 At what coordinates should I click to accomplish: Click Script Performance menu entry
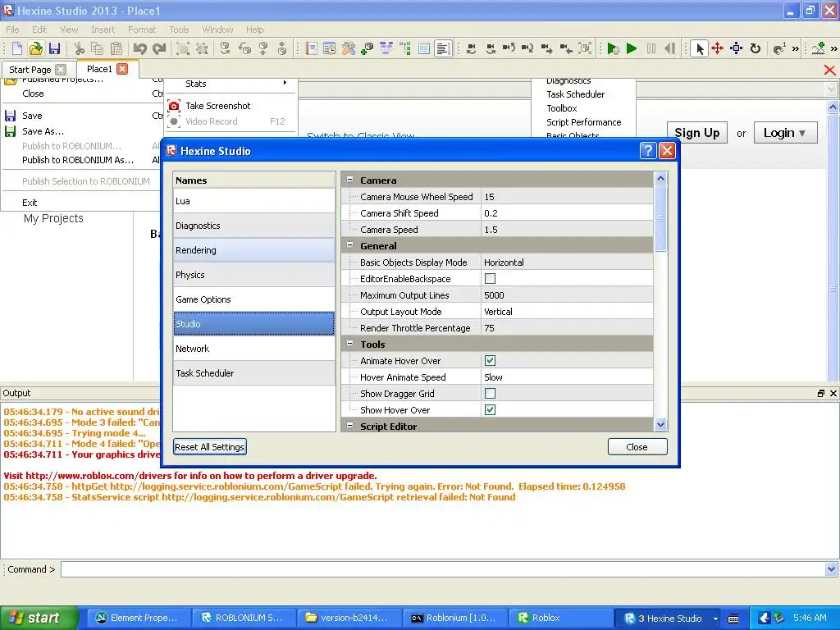click(x=583, y=122)
